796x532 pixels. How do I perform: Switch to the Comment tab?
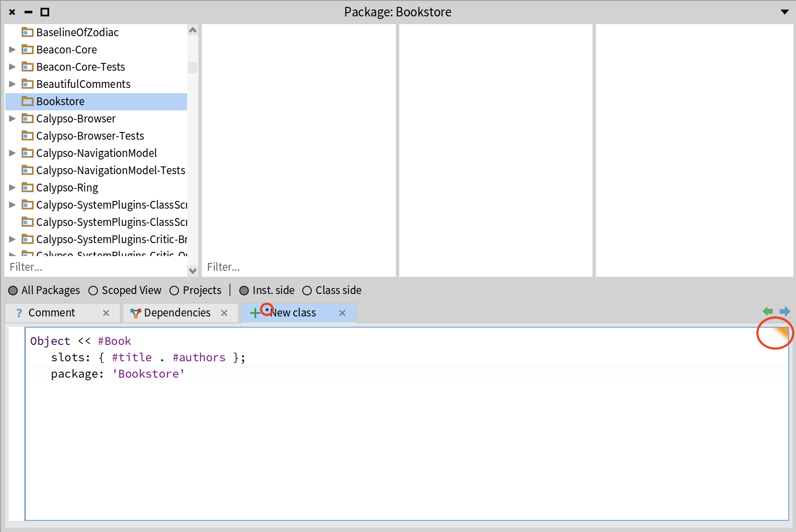tap(52, 313)
